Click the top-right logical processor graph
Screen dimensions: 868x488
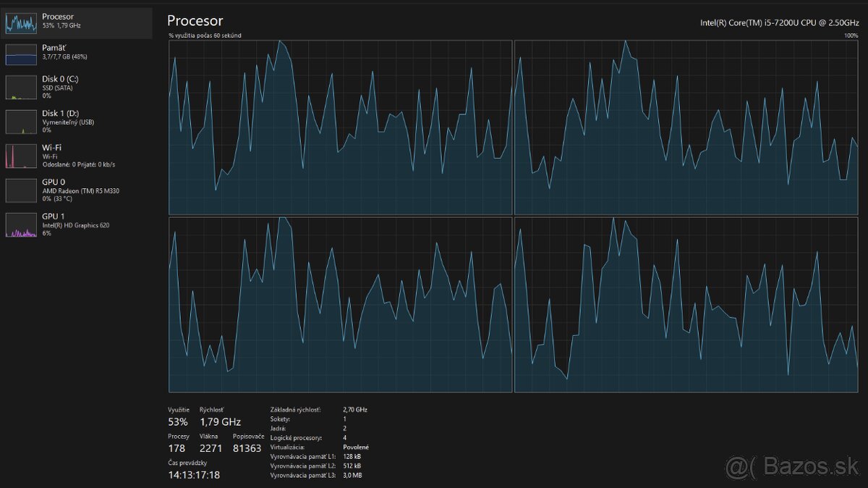(686, 127)
